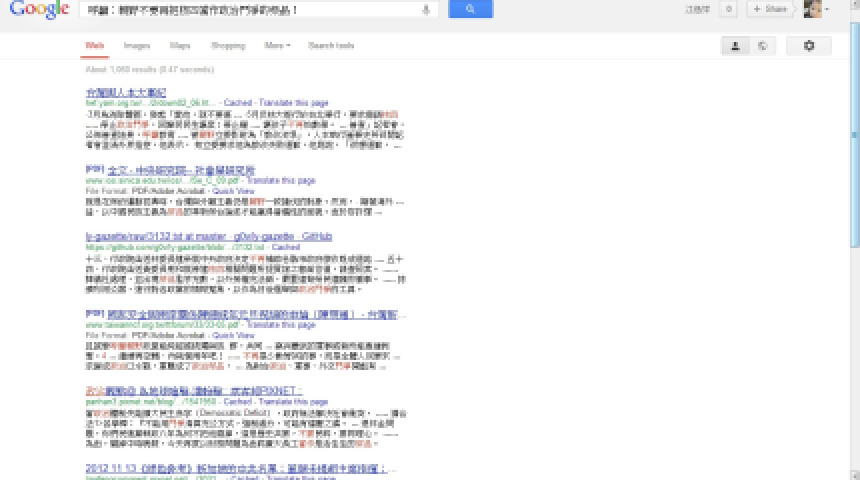Switch to the Images tab
The width and height of the screenshot is (860, 480).
[137, 46]
